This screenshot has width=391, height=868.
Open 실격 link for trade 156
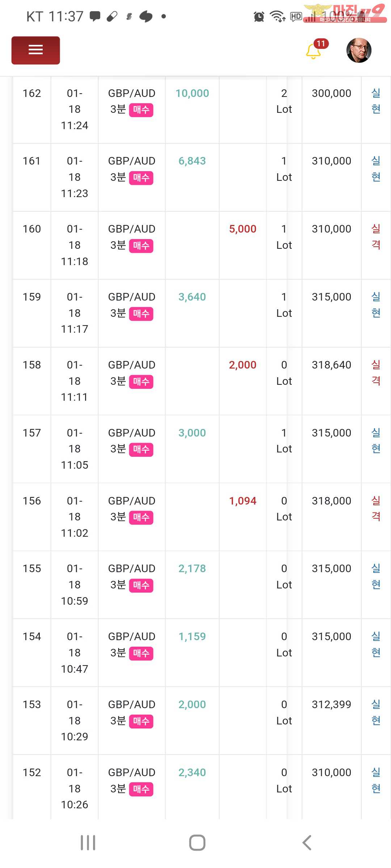[x=376, y=509]
